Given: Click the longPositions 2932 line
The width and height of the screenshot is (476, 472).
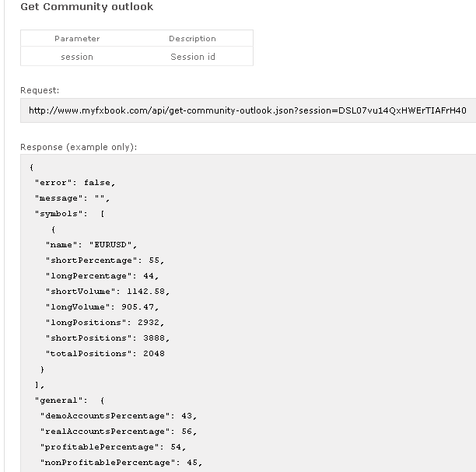Looking at the screenshot, I should point(105,323).
